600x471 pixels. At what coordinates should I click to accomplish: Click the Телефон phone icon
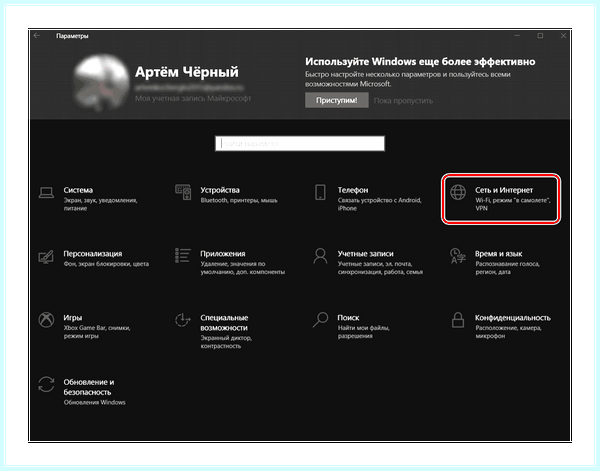click(320, 192)
